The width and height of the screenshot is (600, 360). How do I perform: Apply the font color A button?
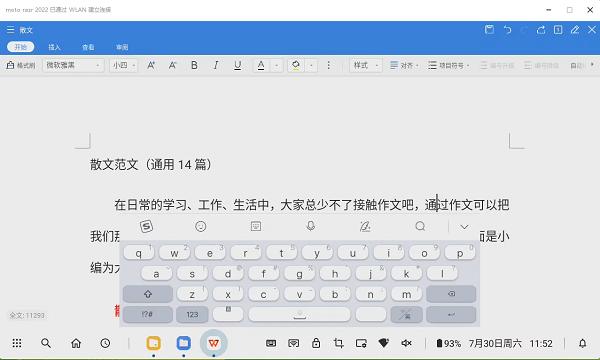point(261,65)
